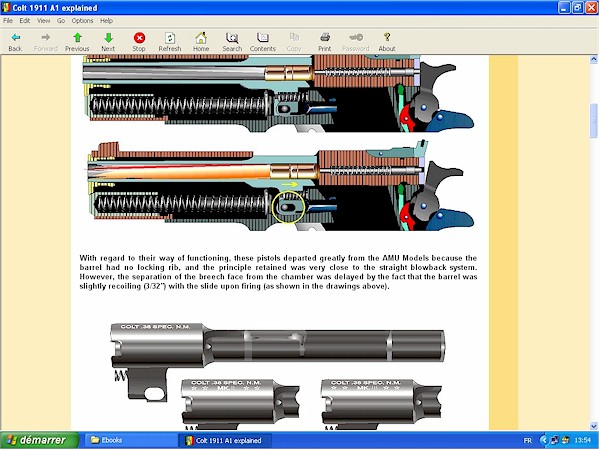Click the lower pistol cutaway diagram with yellow circle
Screen dimensions: 600x450
(x=279, y=186)
